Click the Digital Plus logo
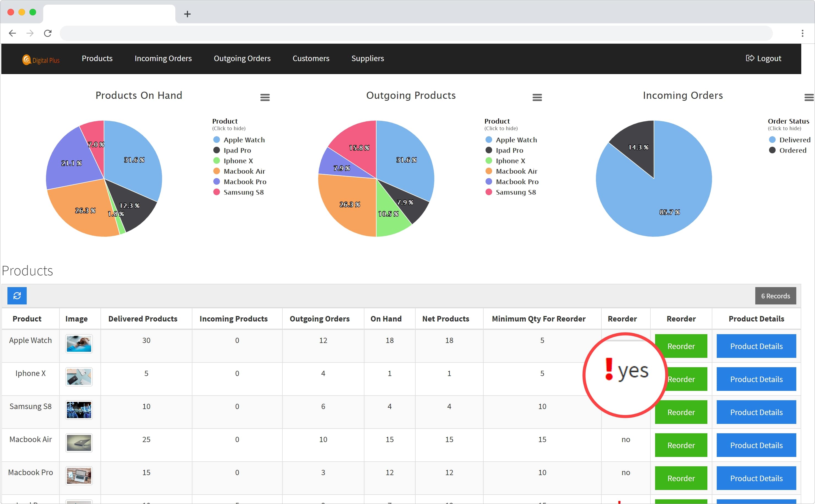Image resolution: width=815 pixels, height=504 pixels. click(41, 60)
